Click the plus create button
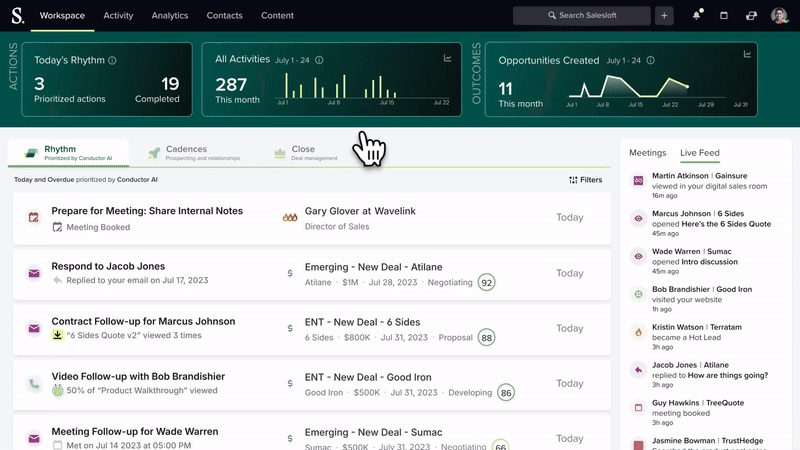Viewport: 800px width, 450px height. (664, 15)
